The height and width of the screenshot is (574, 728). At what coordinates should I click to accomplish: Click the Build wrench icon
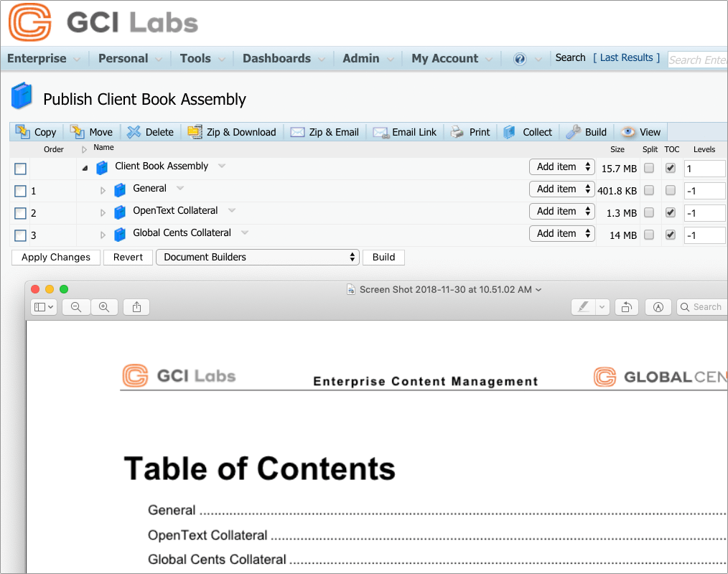pyautogui.click(x=573, y=132)
